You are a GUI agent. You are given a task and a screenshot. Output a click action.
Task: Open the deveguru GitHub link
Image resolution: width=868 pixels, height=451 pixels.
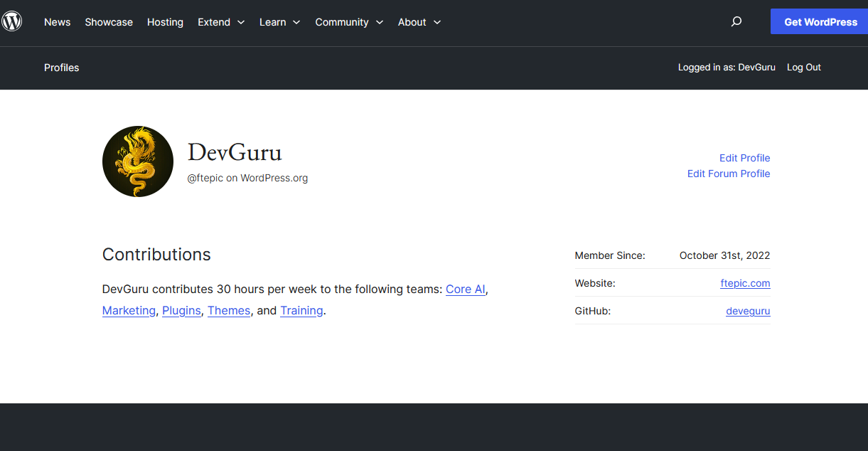(748, 311)
